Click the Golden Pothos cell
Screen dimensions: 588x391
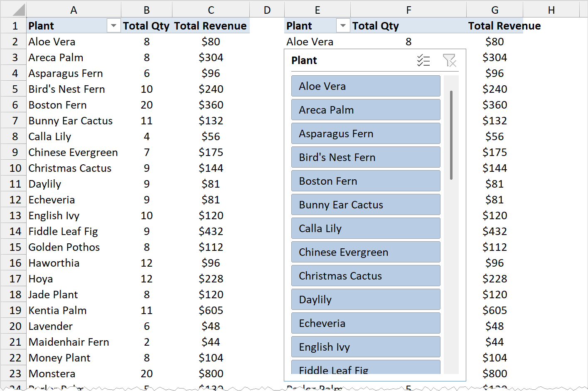coord(74,247)
